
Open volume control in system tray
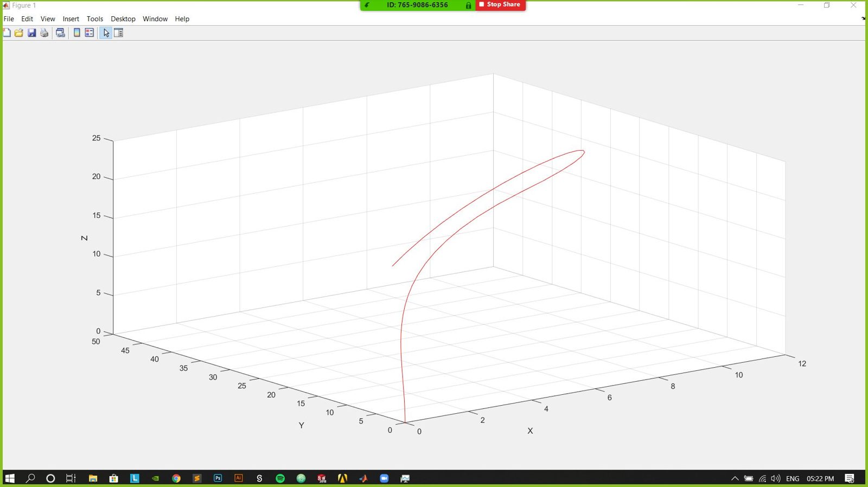click(776, 478)
